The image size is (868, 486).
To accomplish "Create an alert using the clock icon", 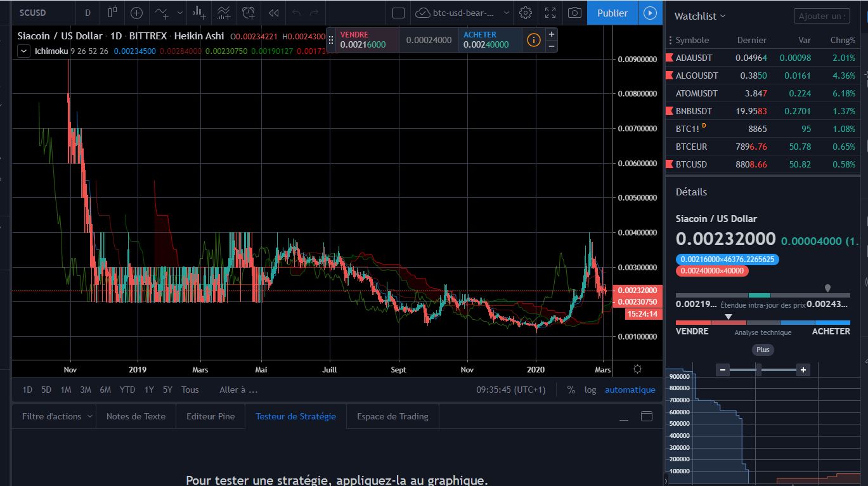I will [x=248, y=13].
